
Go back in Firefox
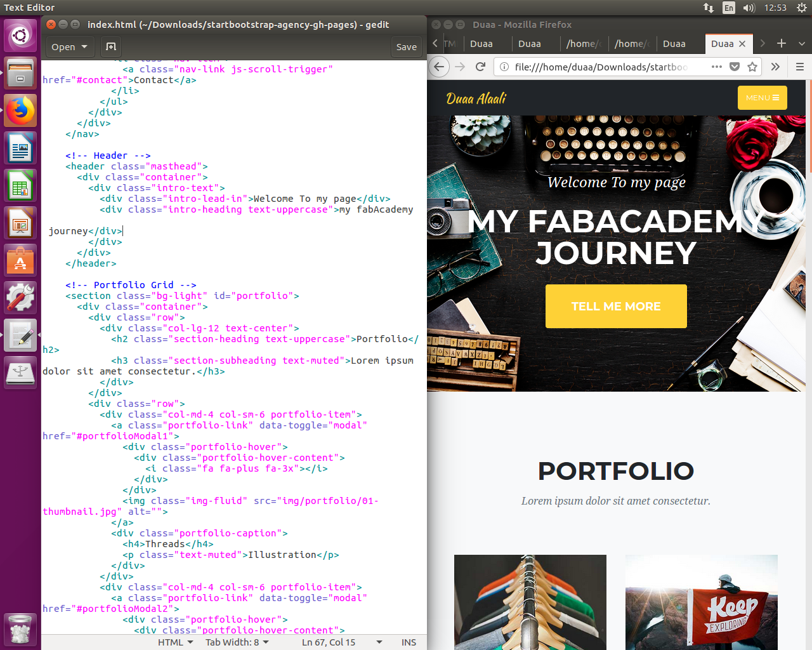click(439, 67)
